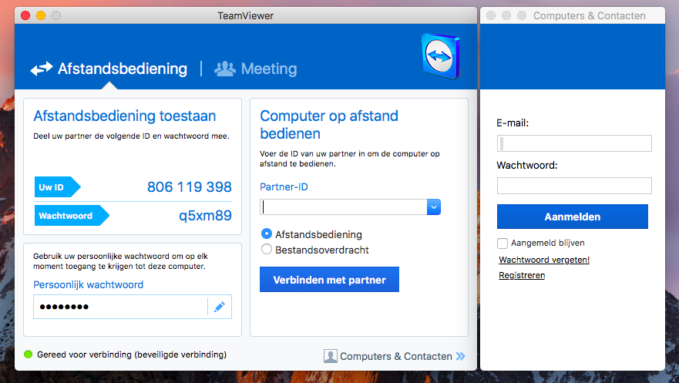This screenshot has width=679, height=383.
Task: Focus the Wachtwoord field in Computers & Contacten
Action: pyautogui.click(x=574, y=185)
